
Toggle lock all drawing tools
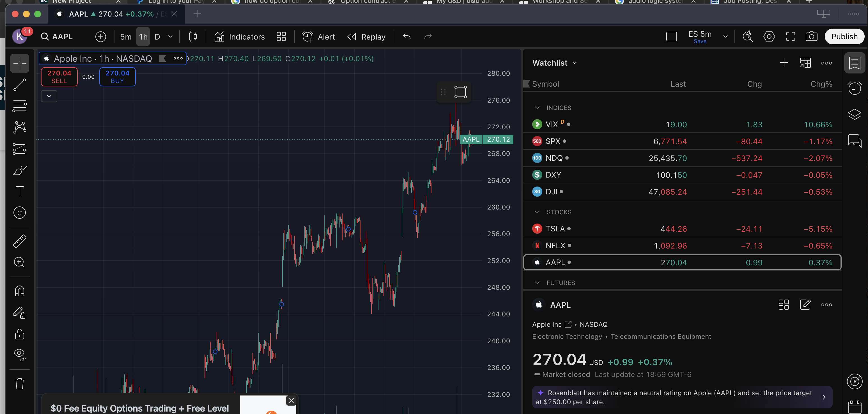(x=20, y=334)
